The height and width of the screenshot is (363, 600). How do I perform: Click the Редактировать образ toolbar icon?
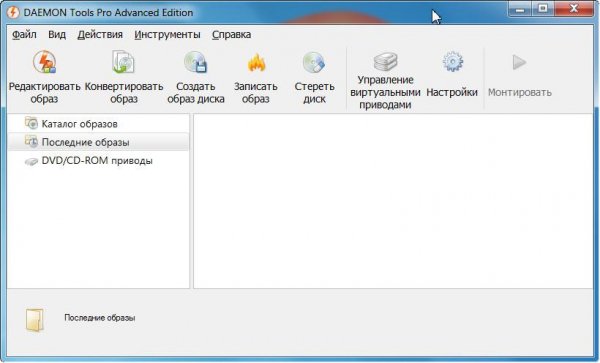[44, 62]
